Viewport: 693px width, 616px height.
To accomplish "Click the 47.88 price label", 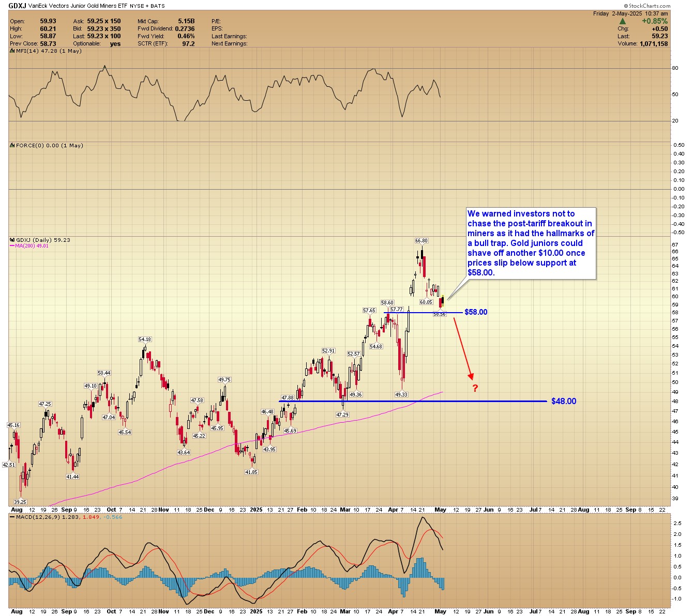I will point(287,398).
